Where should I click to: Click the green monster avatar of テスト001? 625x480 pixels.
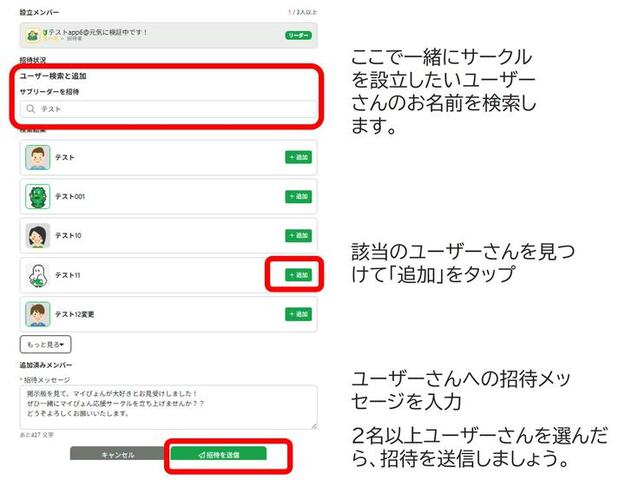(37, 196)
